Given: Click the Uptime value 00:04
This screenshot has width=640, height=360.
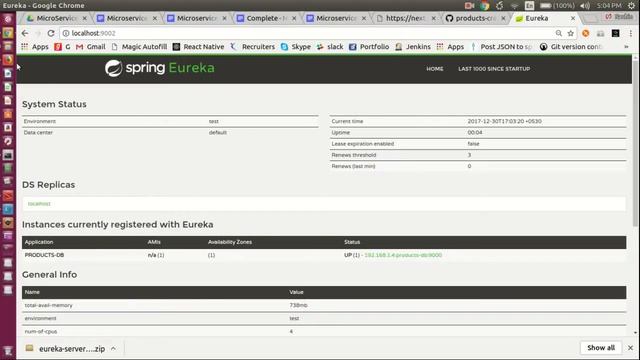Looking at the screenshot, I should pos(475,133).
